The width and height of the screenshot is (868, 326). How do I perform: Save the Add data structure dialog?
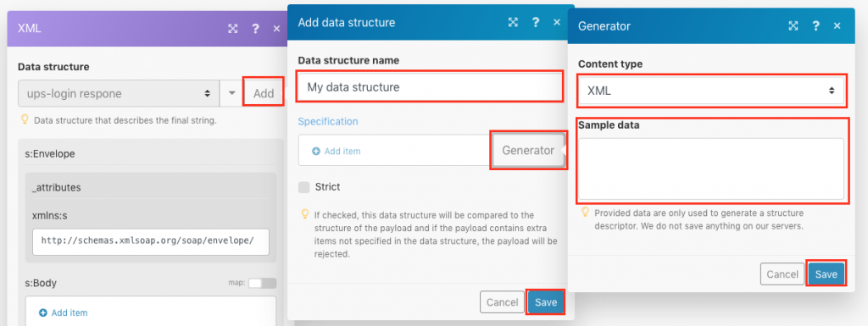(x=545, y=302)
